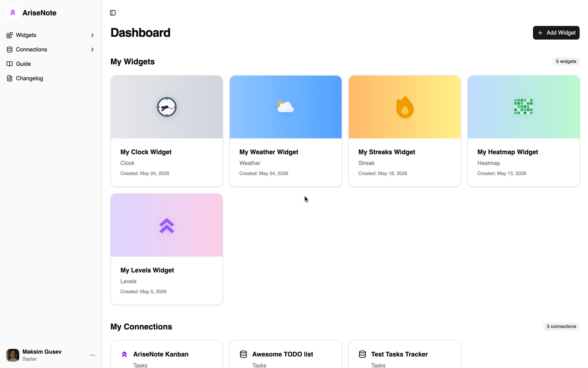Open the Widgets menu item
Screen dimensions: 588x368
pyautogui.click(x=51, y=35)
